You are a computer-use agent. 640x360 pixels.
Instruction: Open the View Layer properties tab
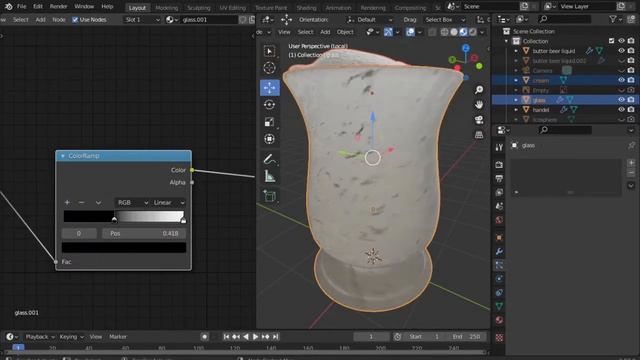pos(499,192)
